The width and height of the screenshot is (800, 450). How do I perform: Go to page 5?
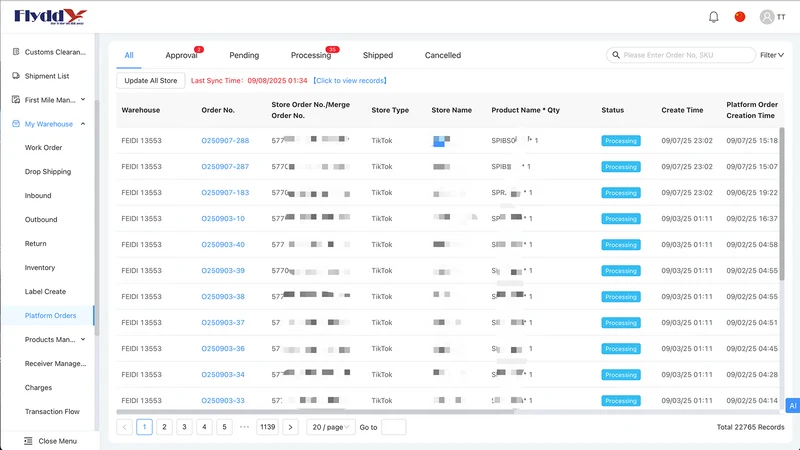pyautogui.click(x=224, y=427)
